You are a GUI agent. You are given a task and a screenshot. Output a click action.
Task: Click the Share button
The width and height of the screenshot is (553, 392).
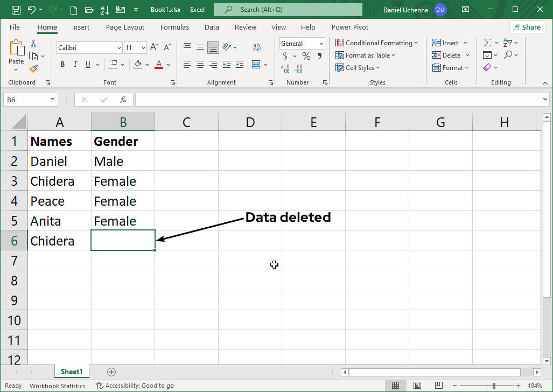click(527, 27)
